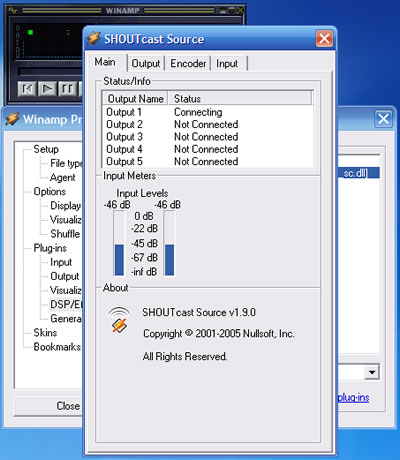The height and width of the screenshot is (460, 400).
Task: Click the Winamp main window menu icon
Action: pos(13,10)
